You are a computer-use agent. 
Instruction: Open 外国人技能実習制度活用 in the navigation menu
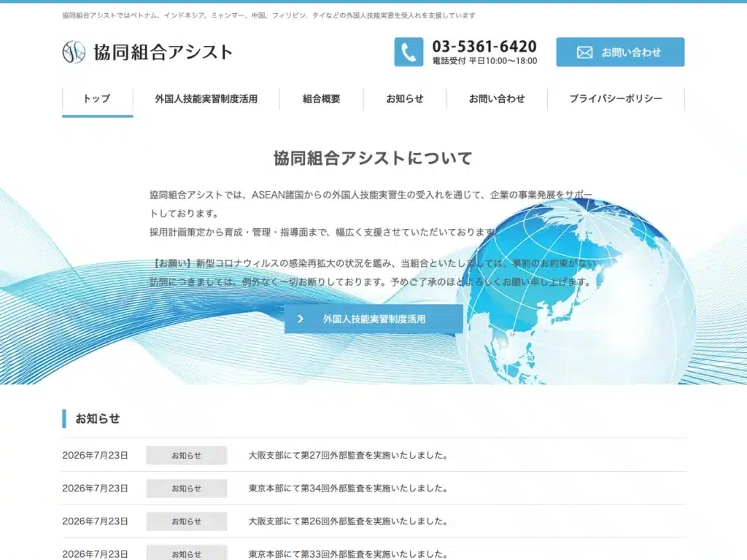(x=206, y=99)
